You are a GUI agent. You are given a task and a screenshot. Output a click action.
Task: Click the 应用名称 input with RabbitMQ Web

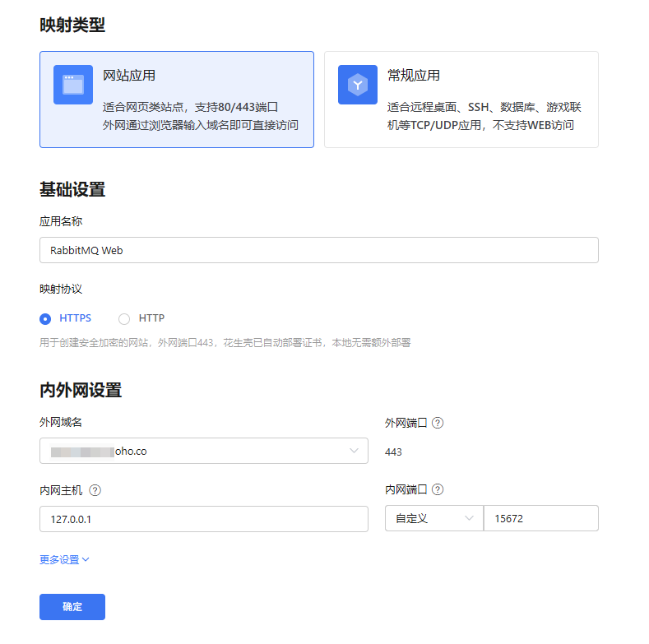click(x=318, y=250)
